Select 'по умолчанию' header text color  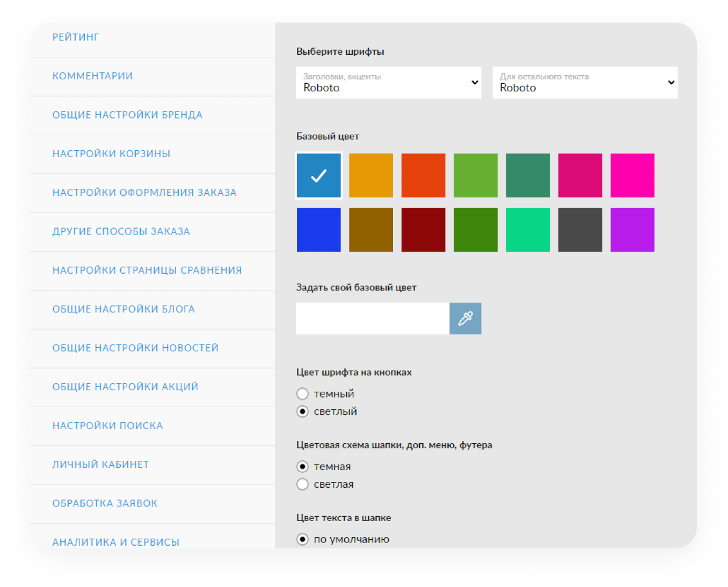pos(303,539)
